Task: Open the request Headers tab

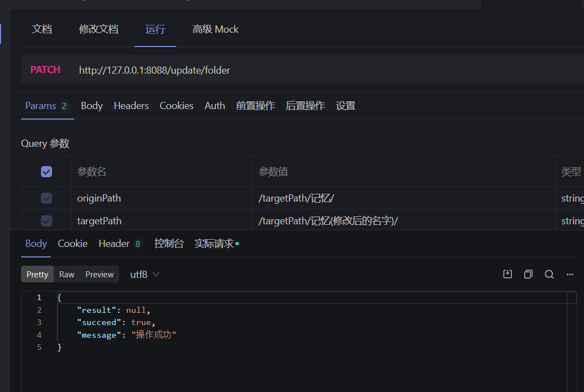Action: pos(131,106)
